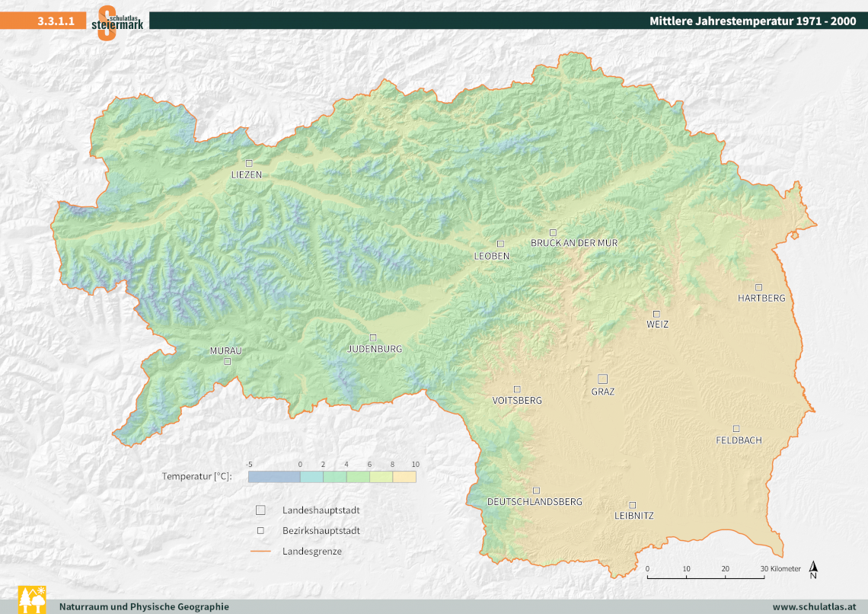Image resolution: width=868 pixels, height=614 pixels.
Task: Click the Mittlere Jahrestemperatur 1971 - 2000 title
Action: (x=752, y=21)
